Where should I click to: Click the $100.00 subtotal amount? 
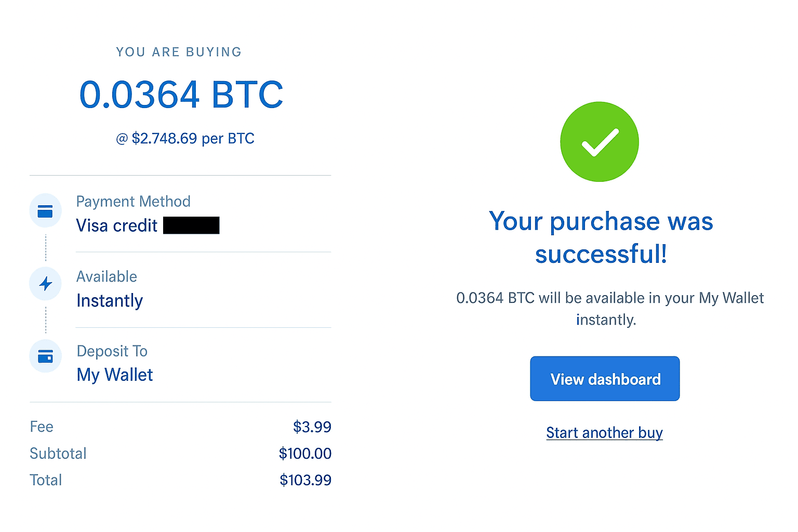click(x=305, y=454)
